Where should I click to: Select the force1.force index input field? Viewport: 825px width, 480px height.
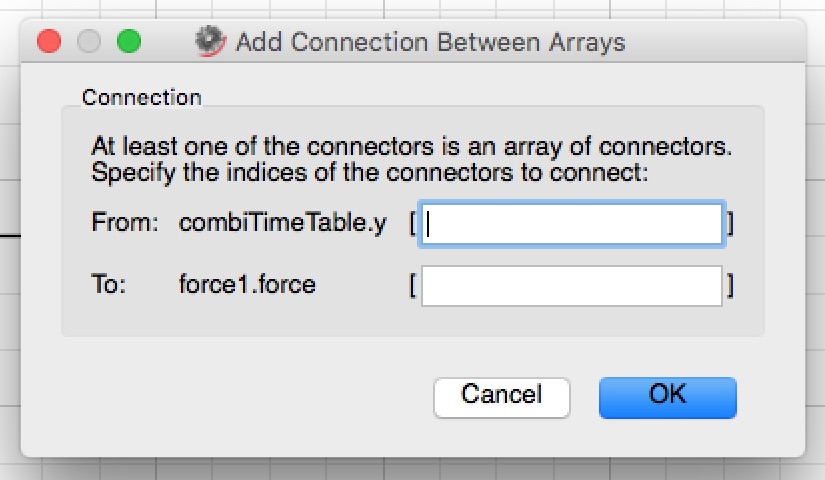(571, 286)
